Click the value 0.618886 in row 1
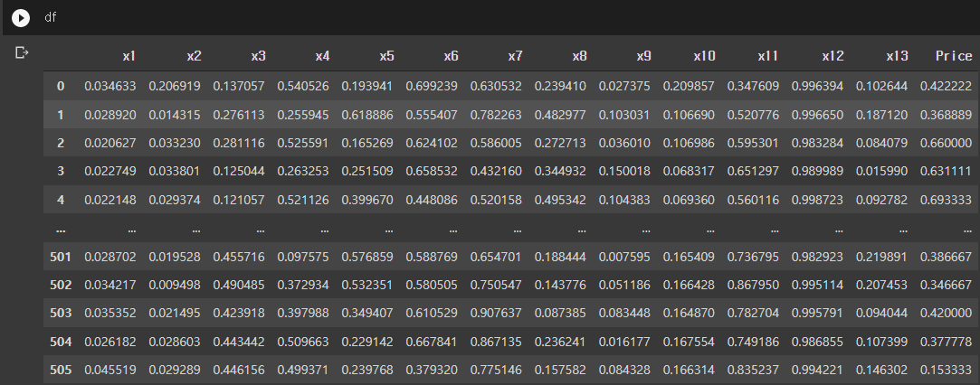980x385 pixels. pos(367,115)
